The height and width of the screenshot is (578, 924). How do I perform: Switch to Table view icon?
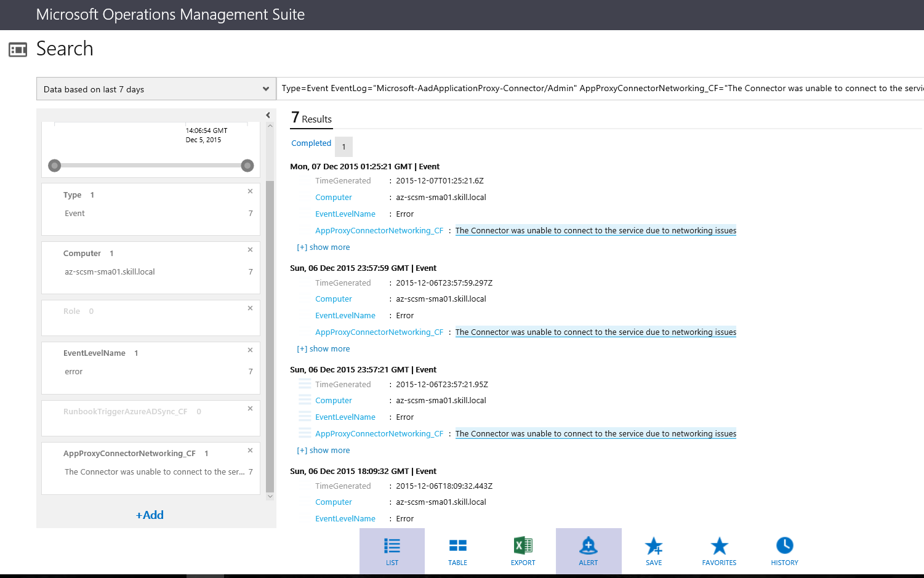(x=457, y=546)
